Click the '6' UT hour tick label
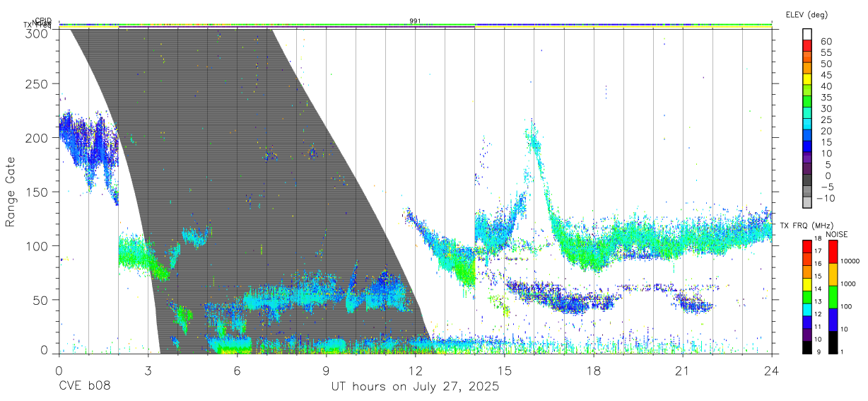Viewport: 868px width, 401px height. click(x=237, y=370)
